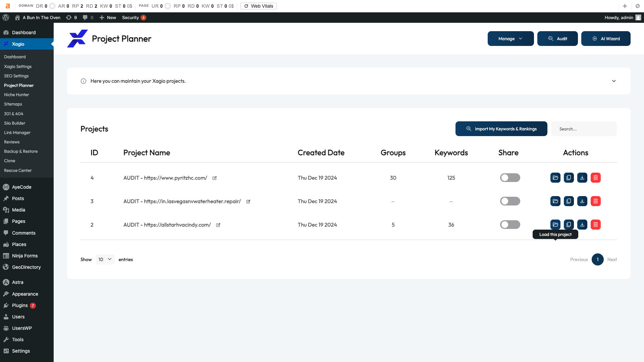Image resolution: width=644 pixels, height=362 pixels.
Task: Open the Show entries count dropdown
Action: click(105, 259)
